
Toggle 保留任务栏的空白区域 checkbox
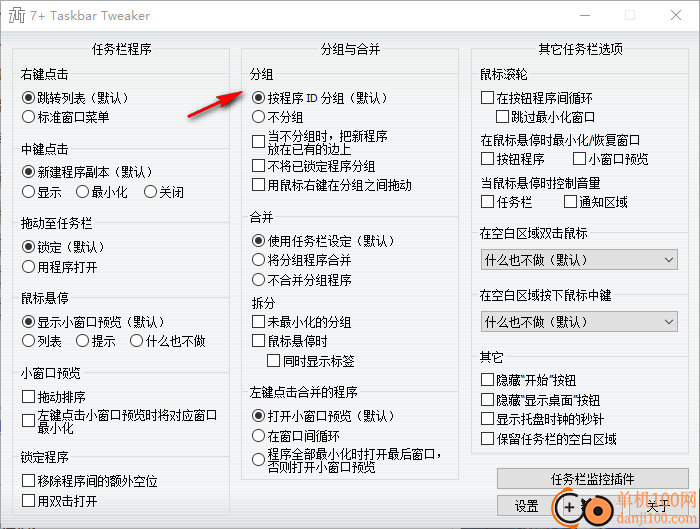click(488, 439)
